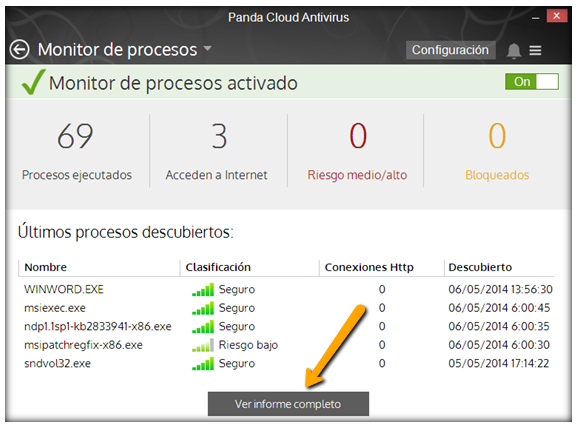The width and height of the screenshot is (576, 427).
Task: Click the signal bars icon for WINWORD.EXE
Action: tap(203, 290)
